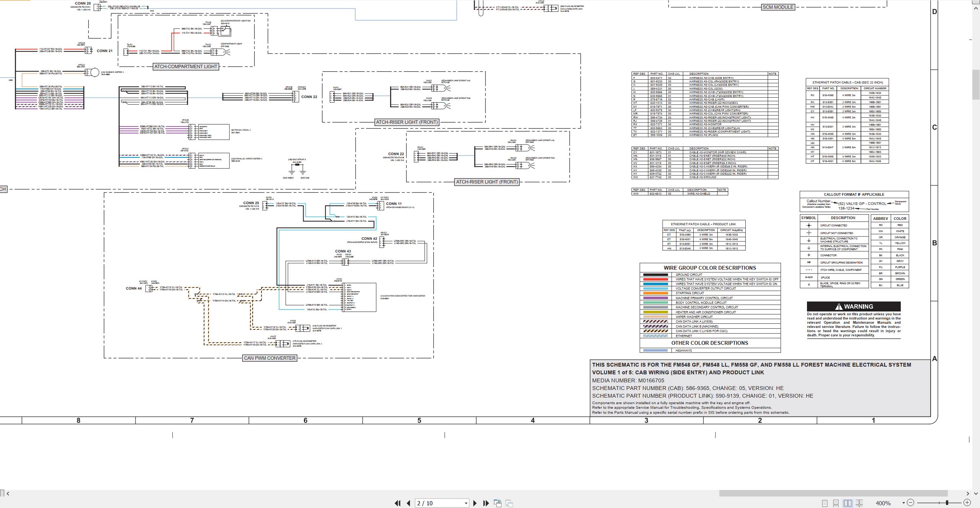This screenshot has height=508, width=980.
Task: Go to the first page
Action: [x=398, y=503]
